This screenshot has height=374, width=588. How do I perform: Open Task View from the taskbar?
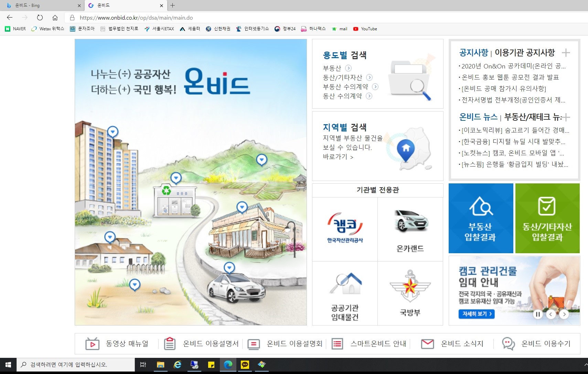tap(143, 365)
